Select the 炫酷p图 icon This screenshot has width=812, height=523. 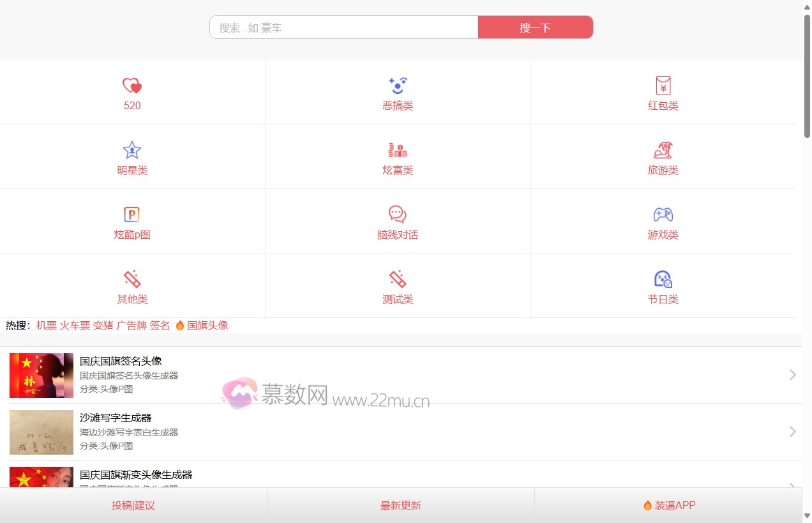[132, 215]
